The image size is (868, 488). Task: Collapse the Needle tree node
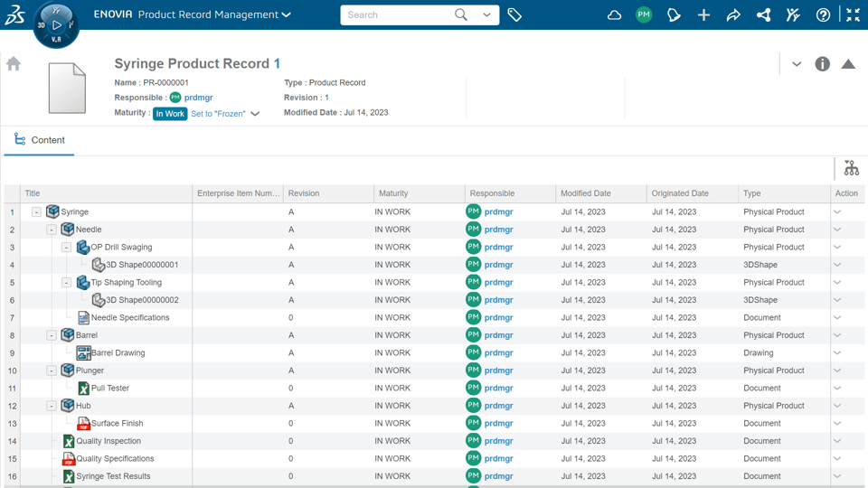coord(52,230)
